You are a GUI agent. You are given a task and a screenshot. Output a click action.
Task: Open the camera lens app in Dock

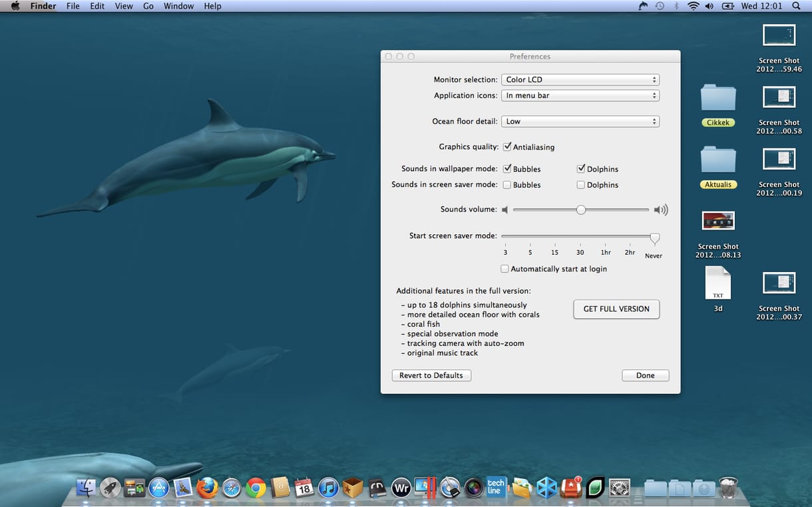pyautogui.click(x=474, y=488)
